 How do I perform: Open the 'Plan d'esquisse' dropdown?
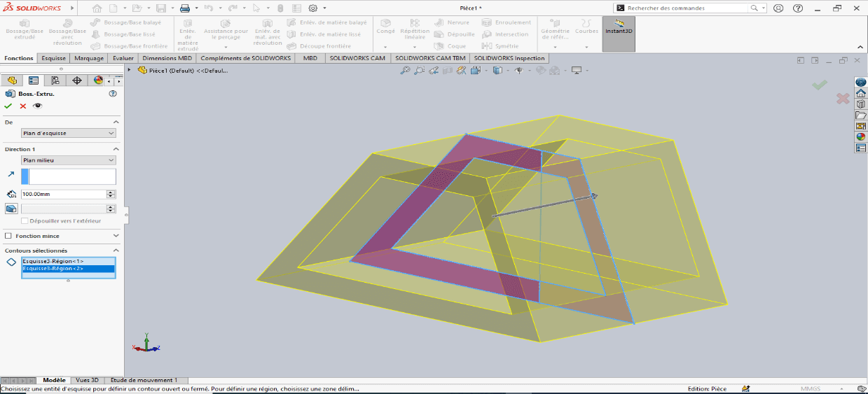click(69, 133)
